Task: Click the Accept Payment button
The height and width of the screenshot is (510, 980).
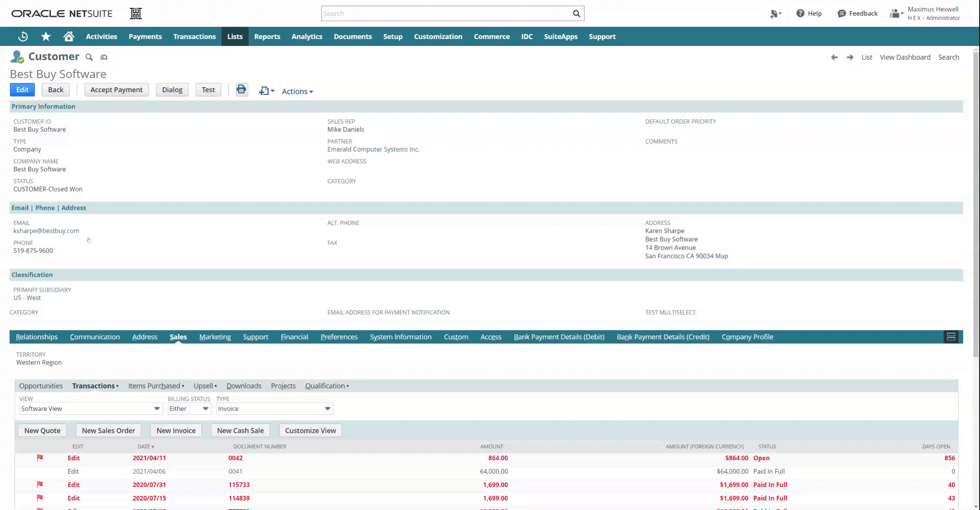Action: (116, 90)
